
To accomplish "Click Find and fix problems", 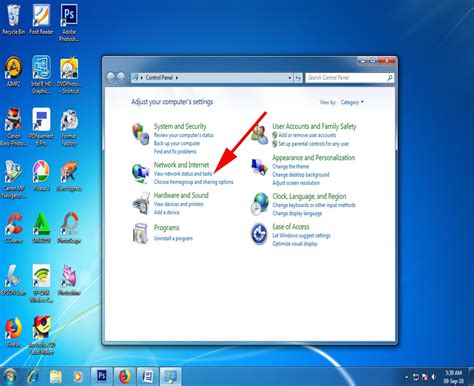I will click(175, 152).
